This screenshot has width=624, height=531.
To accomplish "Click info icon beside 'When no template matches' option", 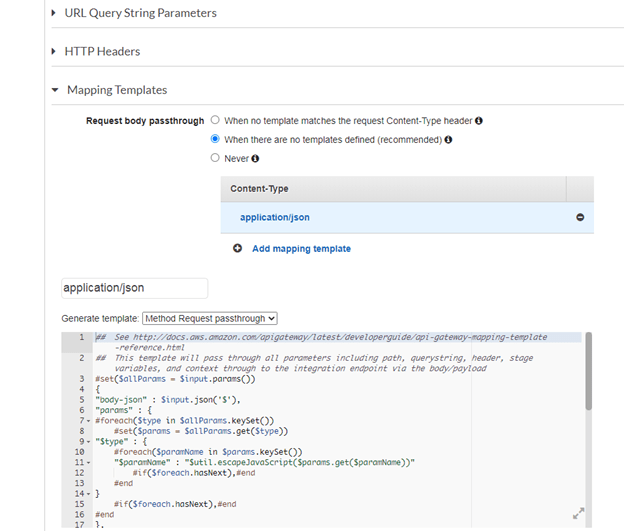I will [x=479, y=121].
